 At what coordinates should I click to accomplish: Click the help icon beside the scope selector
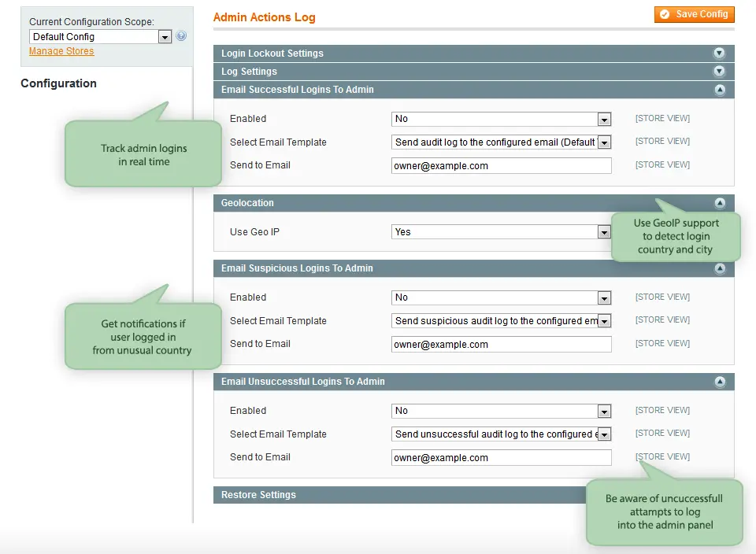[x=181, y=35]
